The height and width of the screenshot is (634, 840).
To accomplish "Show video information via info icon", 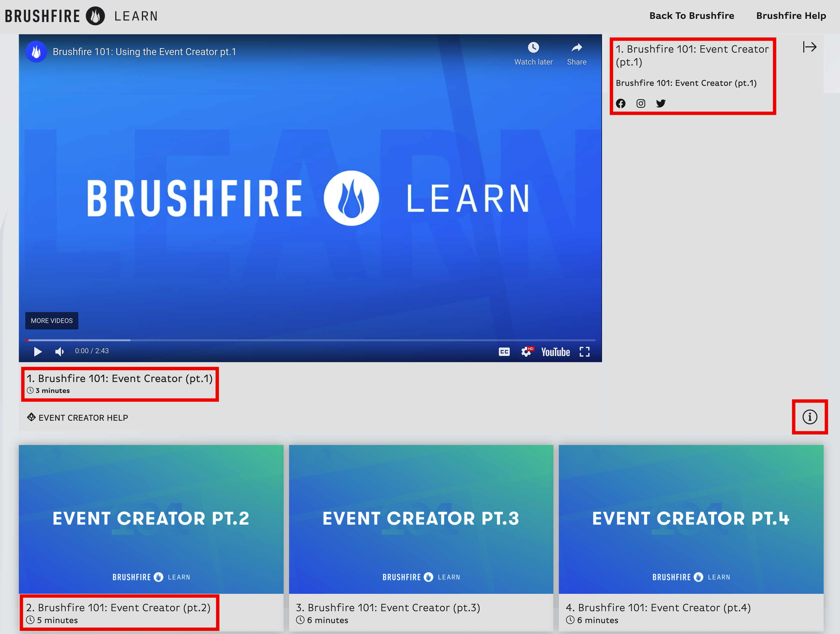I will pyautogui.click(x=810, y=417).
